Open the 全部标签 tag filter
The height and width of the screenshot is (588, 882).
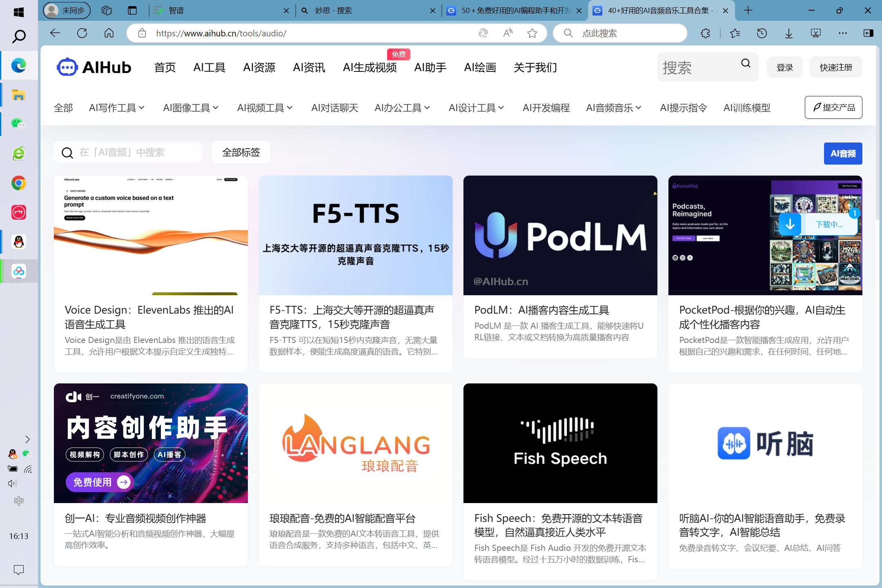click(x=241, y=152)
